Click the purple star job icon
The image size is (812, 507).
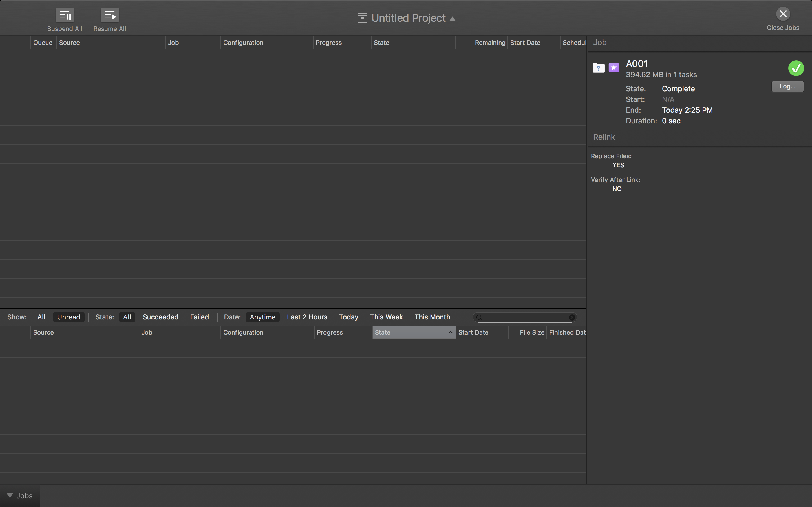614,68
